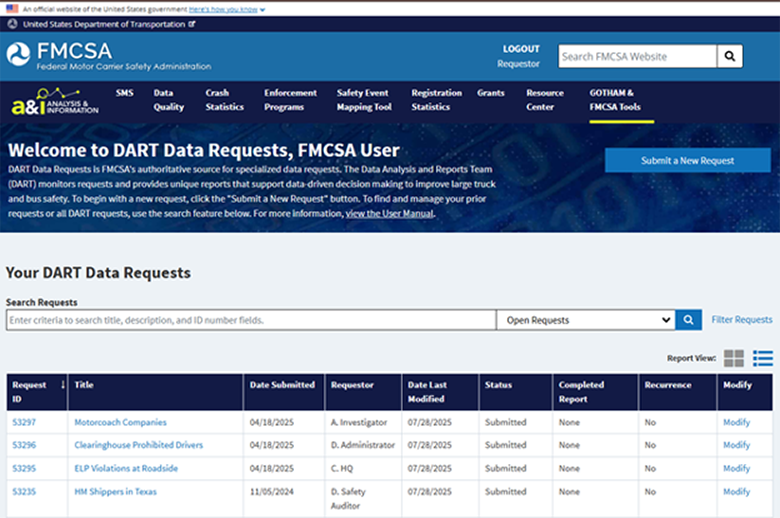Open Motorcoach Companies request title

click(120, 422)
